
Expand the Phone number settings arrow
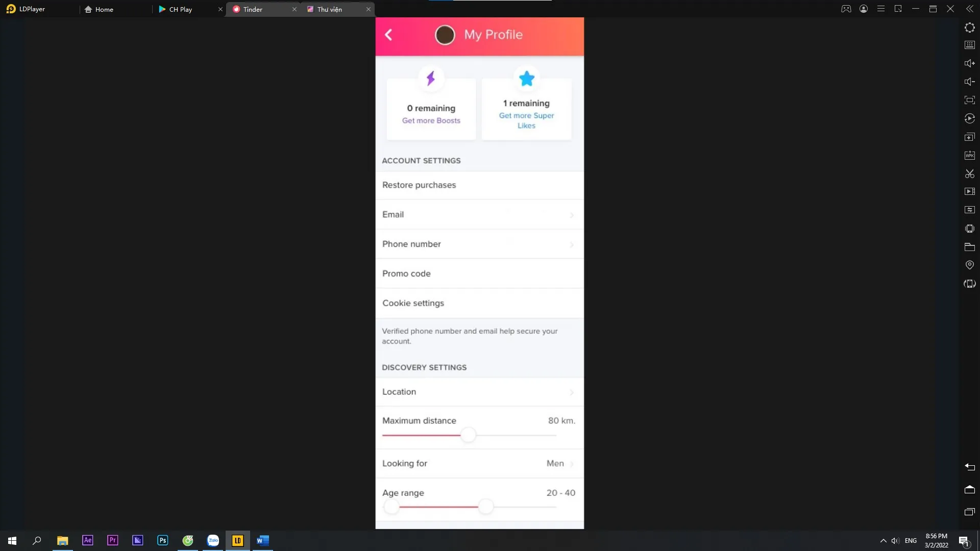pyautogui.click(x=572, y=243)
